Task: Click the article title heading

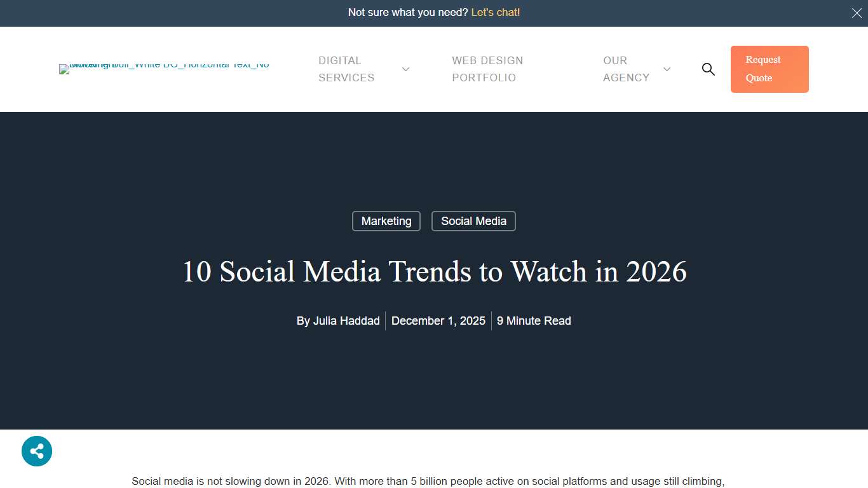Action: click(434, 272)
